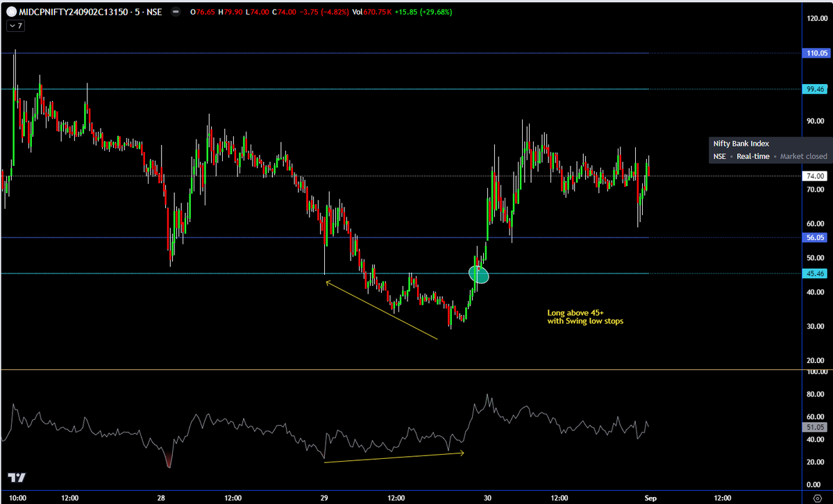The width and height of the screenshot is (833, 504).
Task: Click the Market closed status text
Action: (x=804, y=156)
